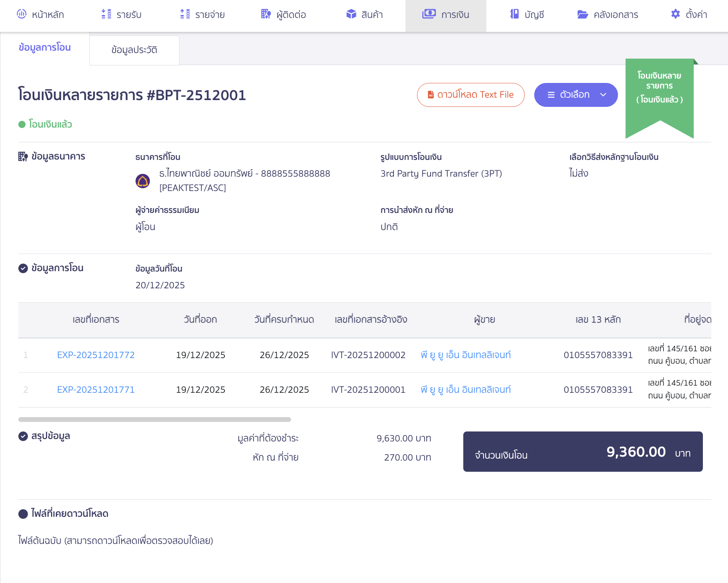Screen dimensions: 728x583
Task: Switch to the ข้อมูลประวัติ tab
Action: coord(134,50)
